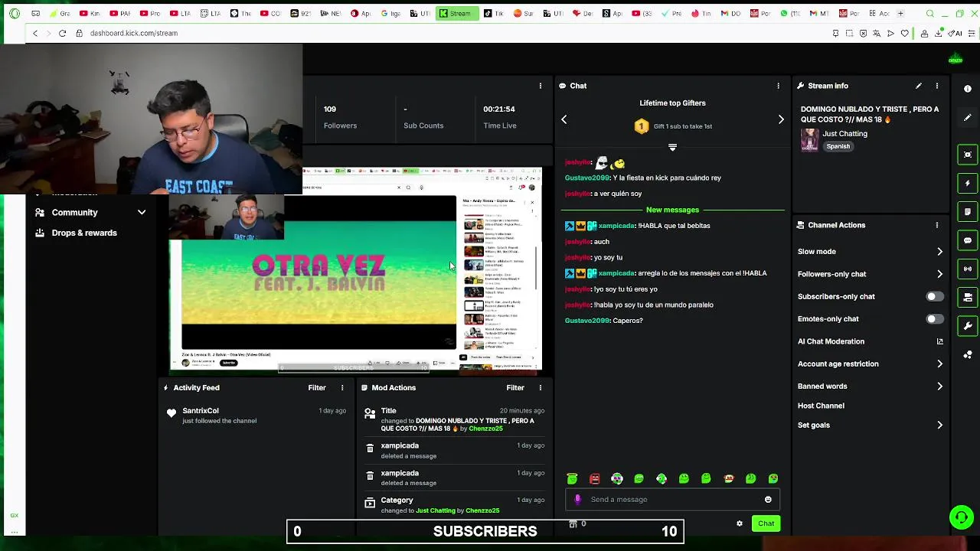
Task: Open Stream info three-dot menu
Action: click(x=937, y=86)
